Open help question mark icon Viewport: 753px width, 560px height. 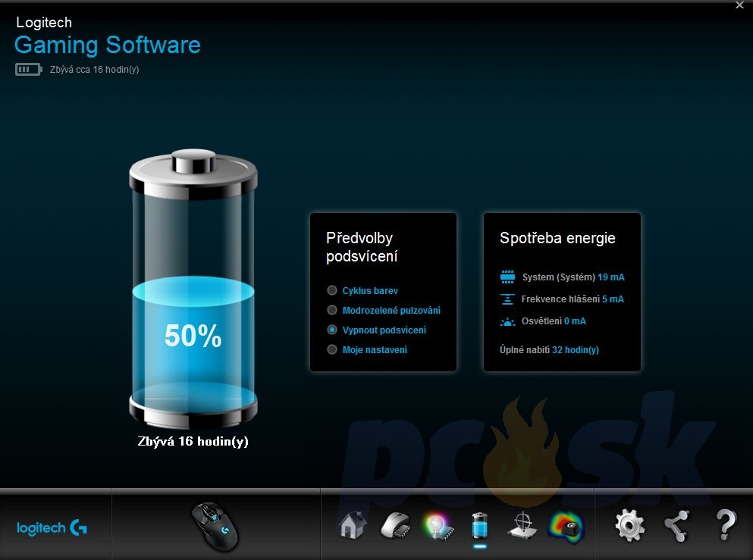(726, 525)
